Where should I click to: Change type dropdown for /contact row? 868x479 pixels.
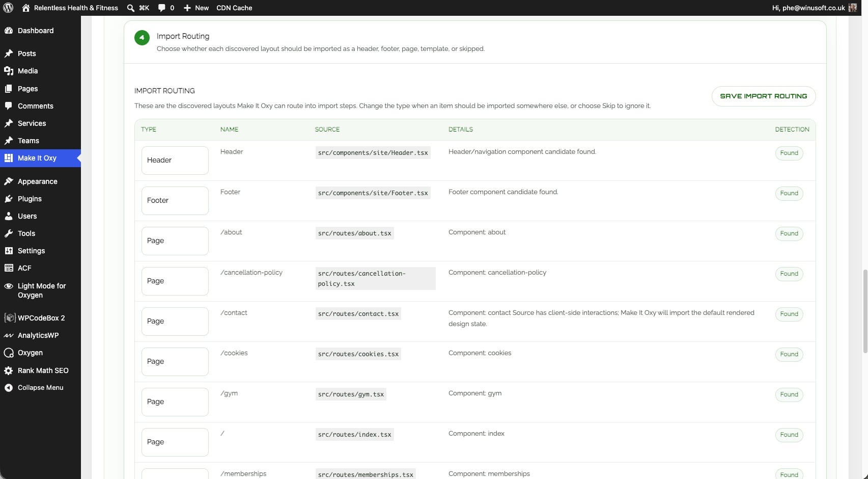(175, 321)
